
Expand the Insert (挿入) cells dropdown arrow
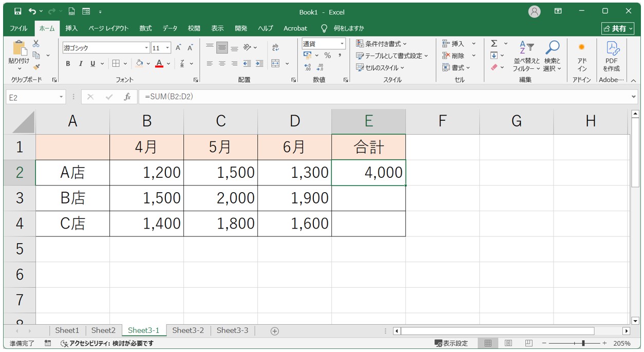pos(473,44)
